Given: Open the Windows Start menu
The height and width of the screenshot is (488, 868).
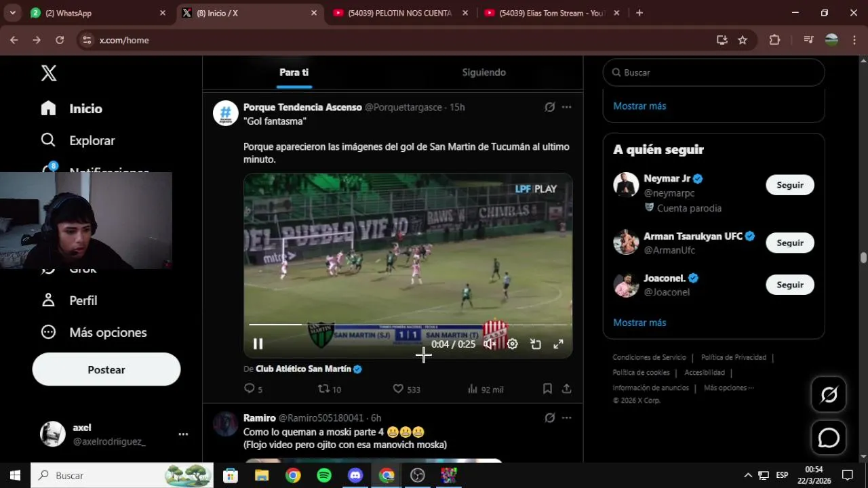Looking at the screenshot, I should [x=15, y=475].
